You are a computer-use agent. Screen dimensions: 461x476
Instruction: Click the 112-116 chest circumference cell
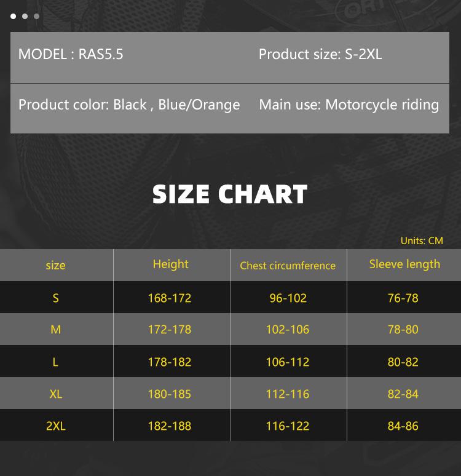coord(288,394)
